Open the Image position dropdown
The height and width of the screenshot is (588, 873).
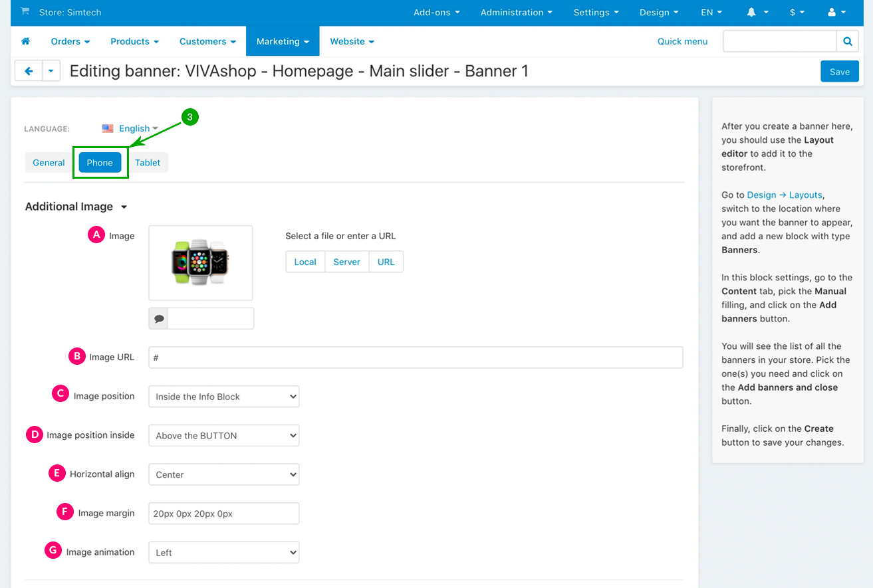pyautogui.click(x=223, y=397)
